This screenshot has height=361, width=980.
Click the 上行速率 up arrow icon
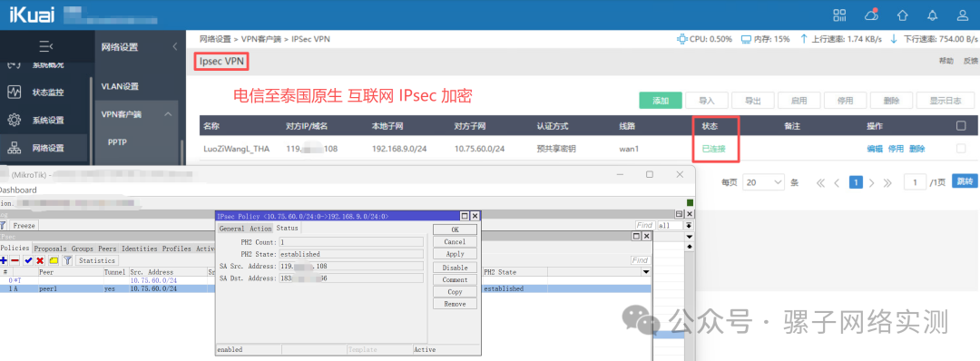pos(804,39)
